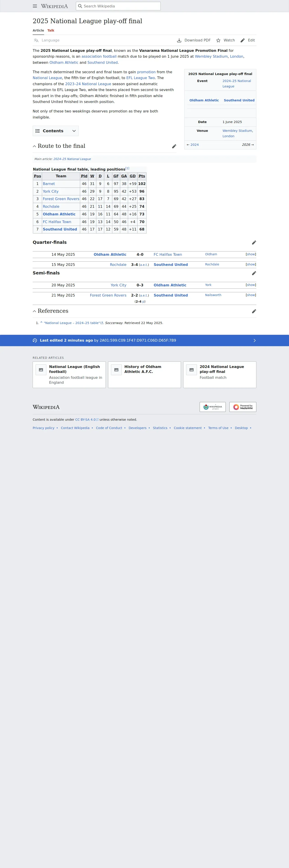Click Download PDF text
The width and height of the screenshot is (289, 868).
[x=197, y=40]
